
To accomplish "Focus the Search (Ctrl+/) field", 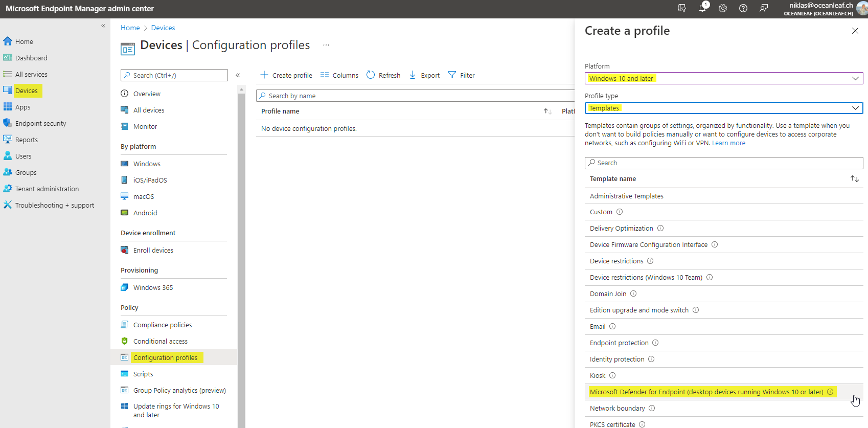I will click(x=174, y=75).
